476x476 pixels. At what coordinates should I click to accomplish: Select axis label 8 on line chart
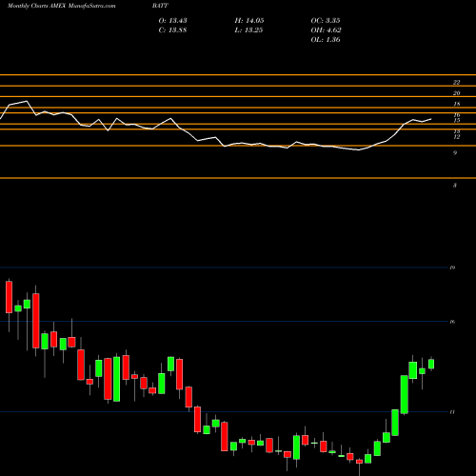[x=455, y=186]
